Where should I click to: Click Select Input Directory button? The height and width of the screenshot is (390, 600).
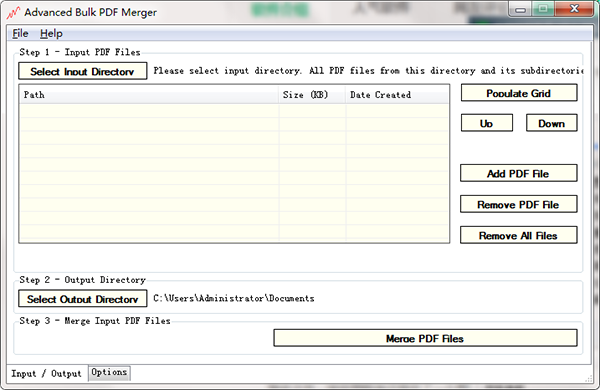tap(83, 71)
